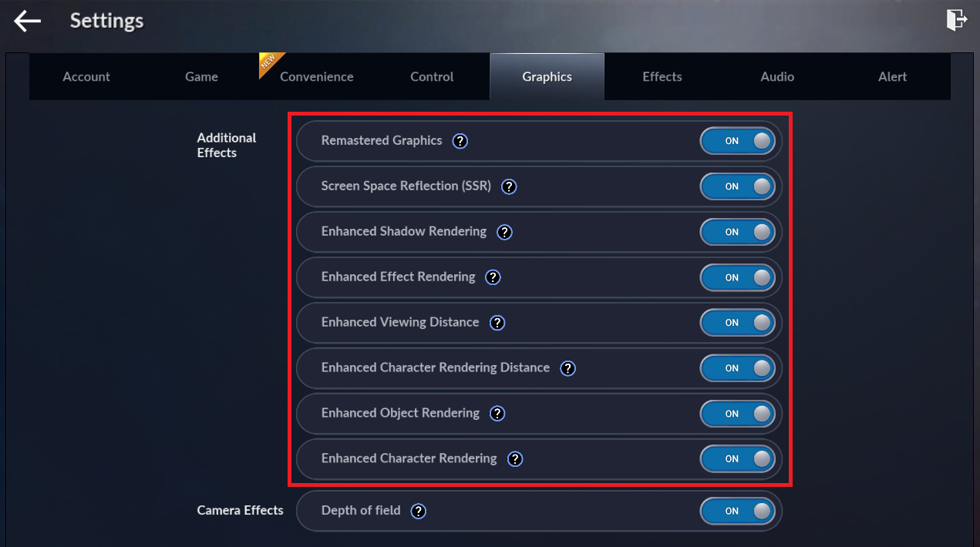
Task: View Enhanced Viewing Distance help tooltip
Action: [x=497, y=323]
